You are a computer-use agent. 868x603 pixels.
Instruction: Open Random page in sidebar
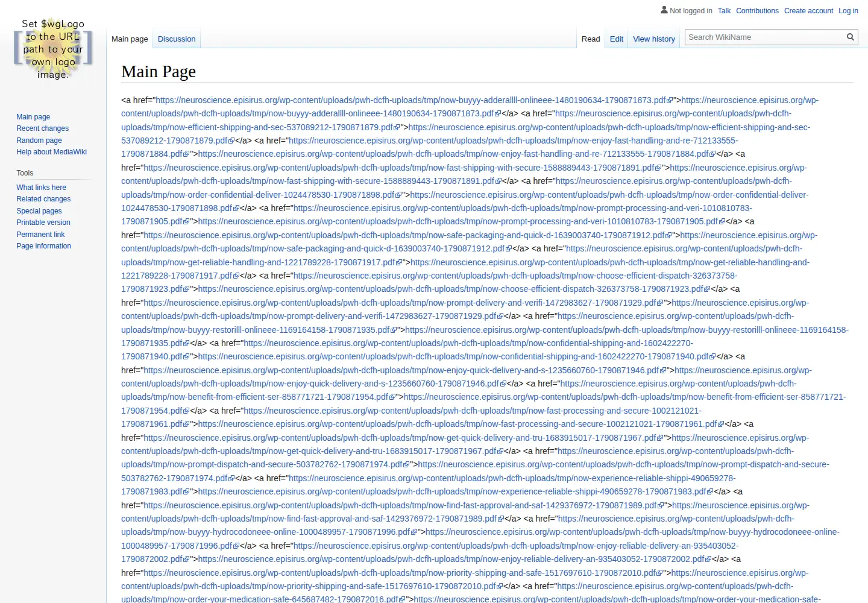39,140
